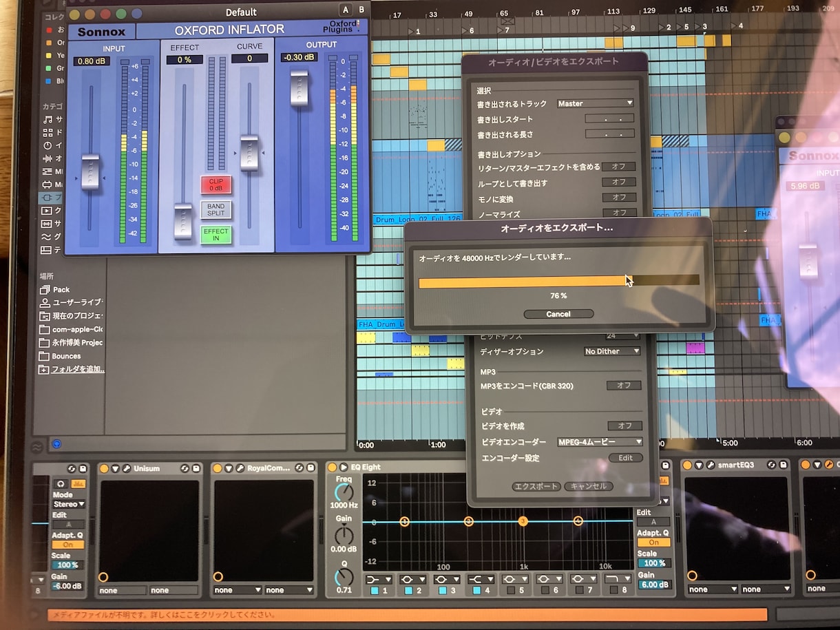Select the Add Folder entry in Places
The width and height of the screenshot is (840, 630).
[72, 369]
